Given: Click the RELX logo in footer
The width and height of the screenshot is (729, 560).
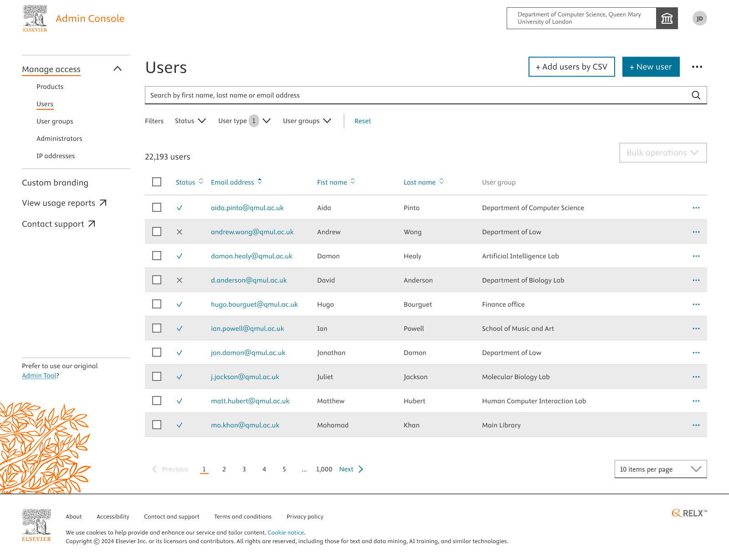Looking at the screenshot, I should point(689,513).
